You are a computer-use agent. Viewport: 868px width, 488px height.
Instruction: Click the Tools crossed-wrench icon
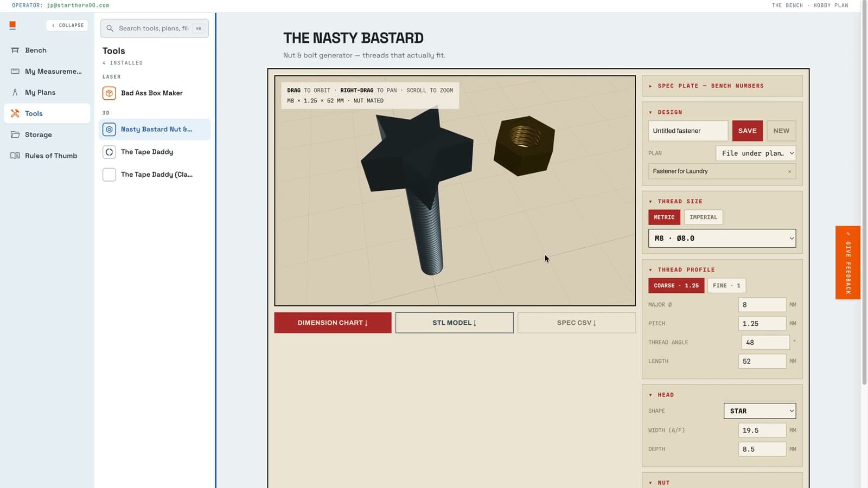(15, 113)
